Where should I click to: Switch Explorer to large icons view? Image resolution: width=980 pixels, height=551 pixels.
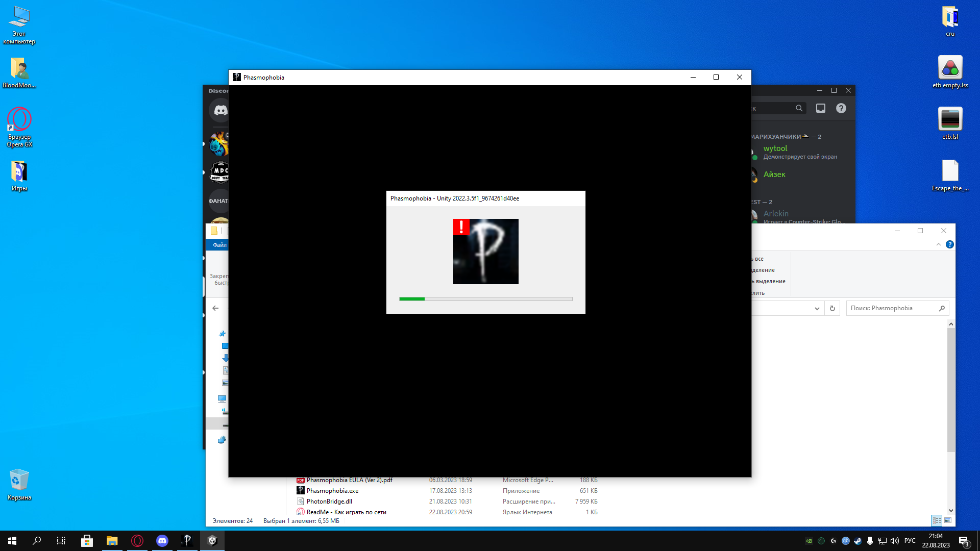pyautogui.click(x=948, y=520)
